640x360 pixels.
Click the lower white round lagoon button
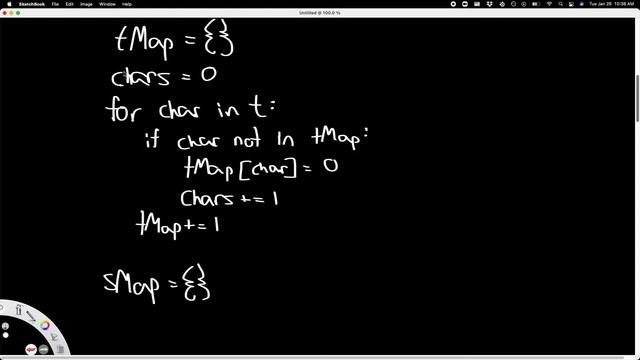(x=5, y=335)
